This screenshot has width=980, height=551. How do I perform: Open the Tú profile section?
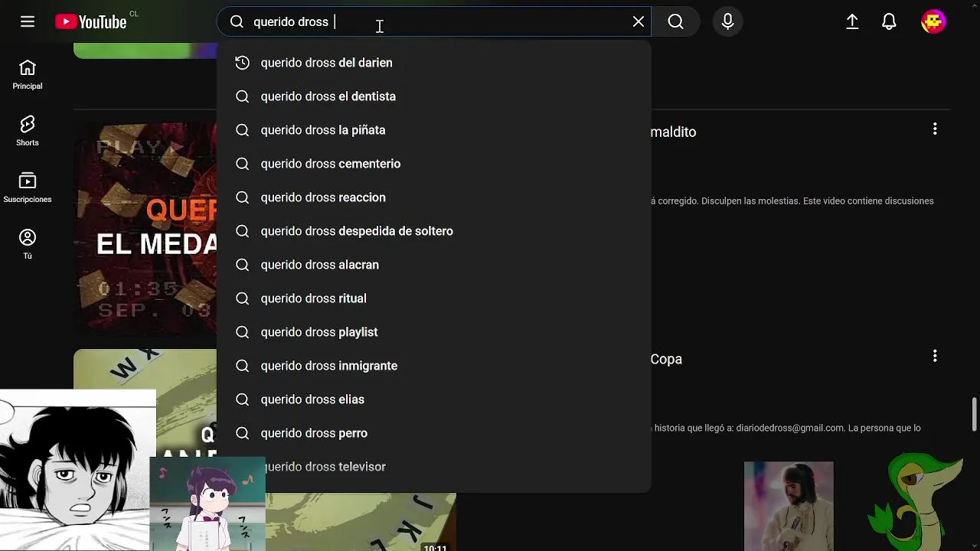(x=28, y=244)
